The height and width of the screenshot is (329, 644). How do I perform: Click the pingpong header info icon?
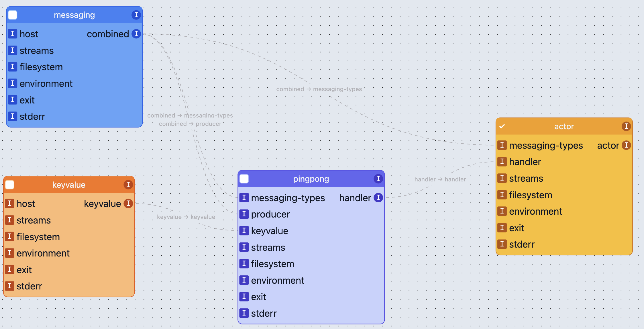click(378, 179)
